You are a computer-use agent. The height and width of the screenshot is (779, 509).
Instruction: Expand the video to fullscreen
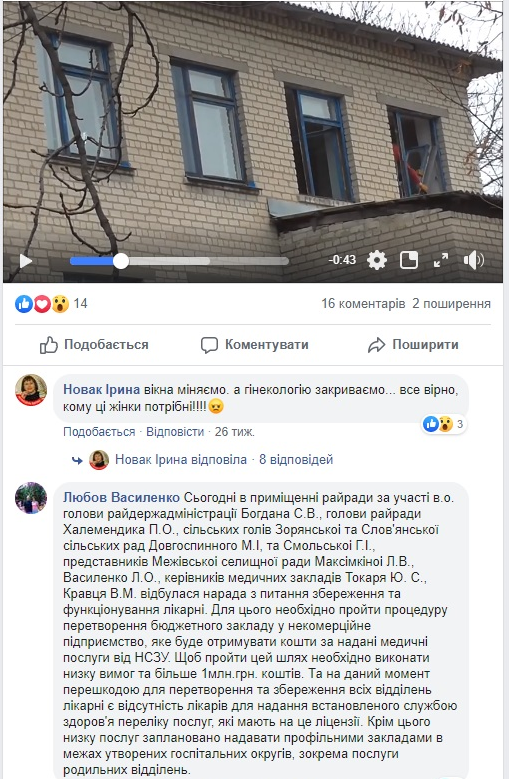(440, 260)
